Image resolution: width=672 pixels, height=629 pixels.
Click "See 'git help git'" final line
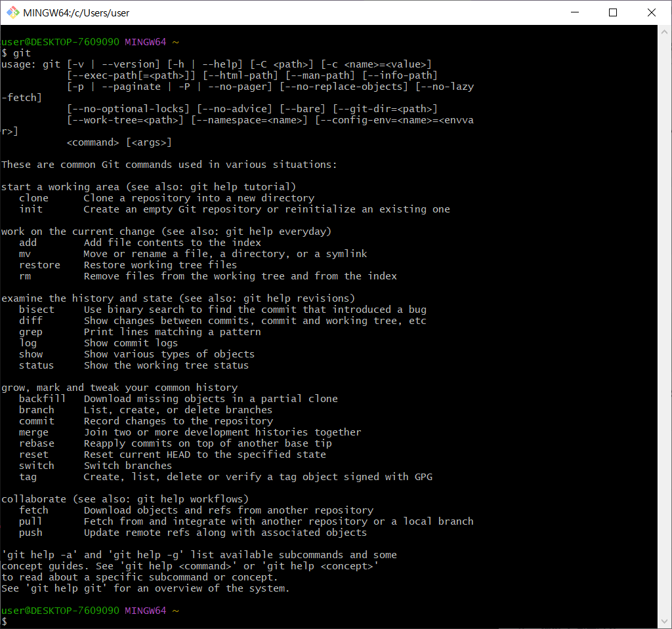click(x=146, y=588)
